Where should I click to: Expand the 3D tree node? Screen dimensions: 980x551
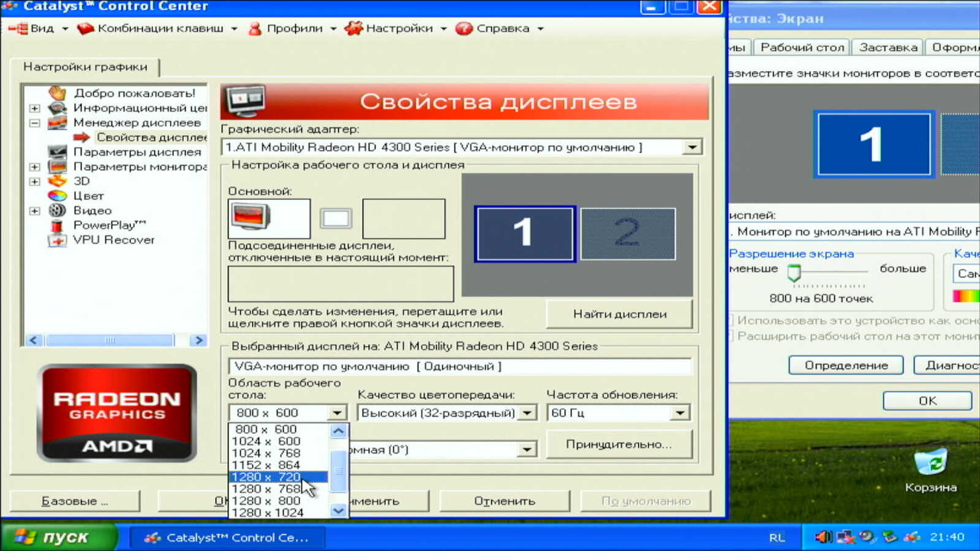(35, 182)
